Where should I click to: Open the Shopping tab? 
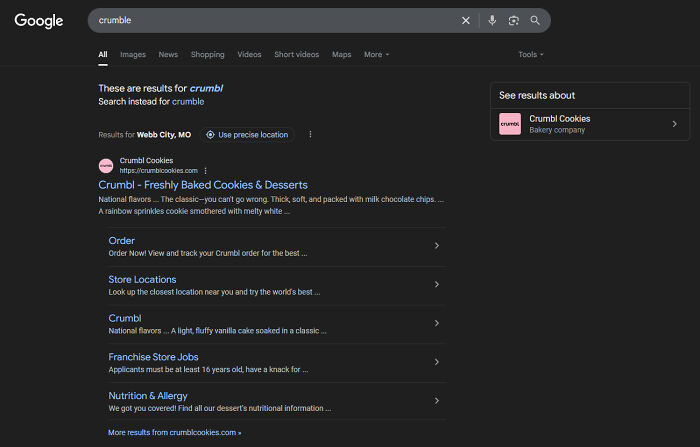tap(208, 54)
